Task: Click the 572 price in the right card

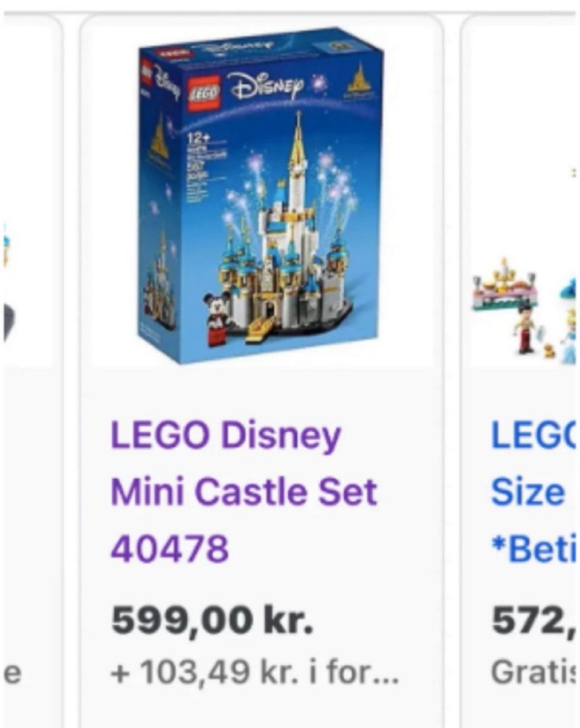Action: point(532,621)
